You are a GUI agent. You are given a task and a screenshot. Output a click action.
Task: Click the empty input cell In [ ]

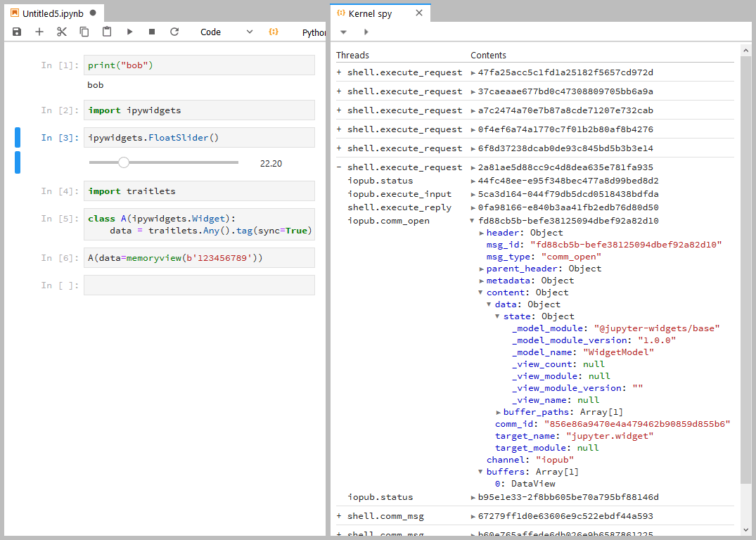tap(199, 285)
